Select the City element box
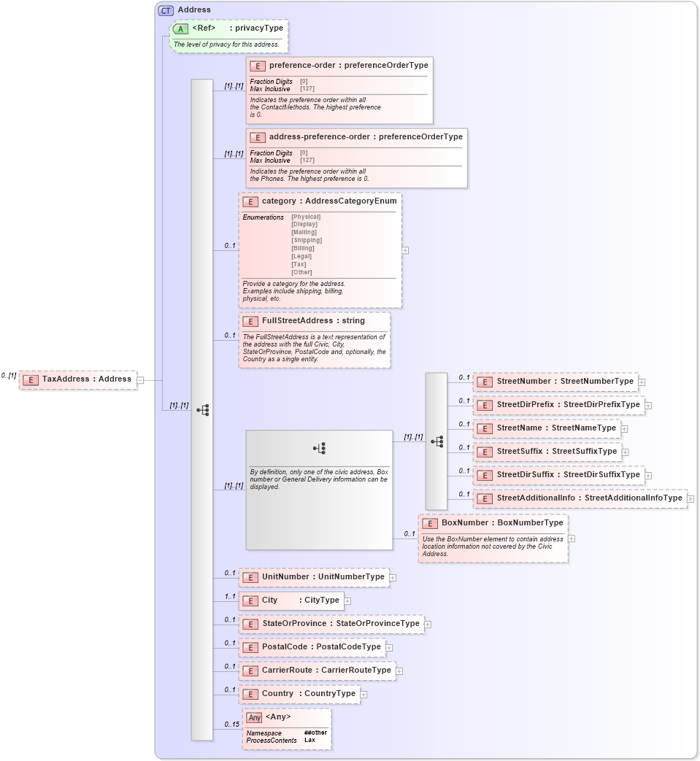 (x=292, y=600)
